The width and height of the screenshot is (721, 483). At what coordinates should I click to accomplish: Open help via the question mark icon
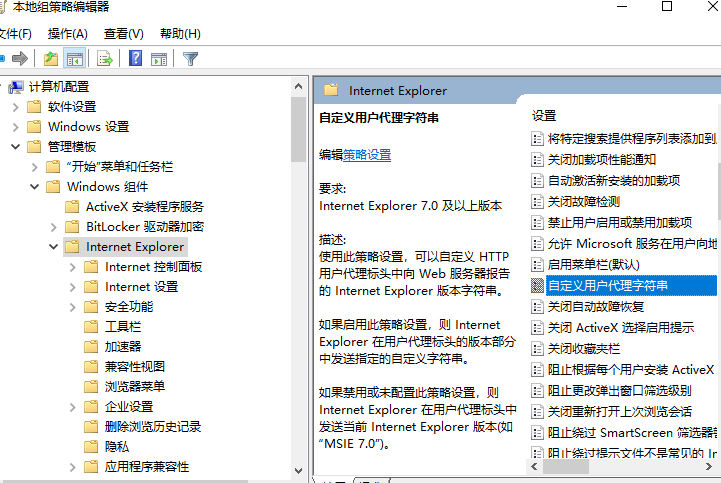[x=135, y=59]
